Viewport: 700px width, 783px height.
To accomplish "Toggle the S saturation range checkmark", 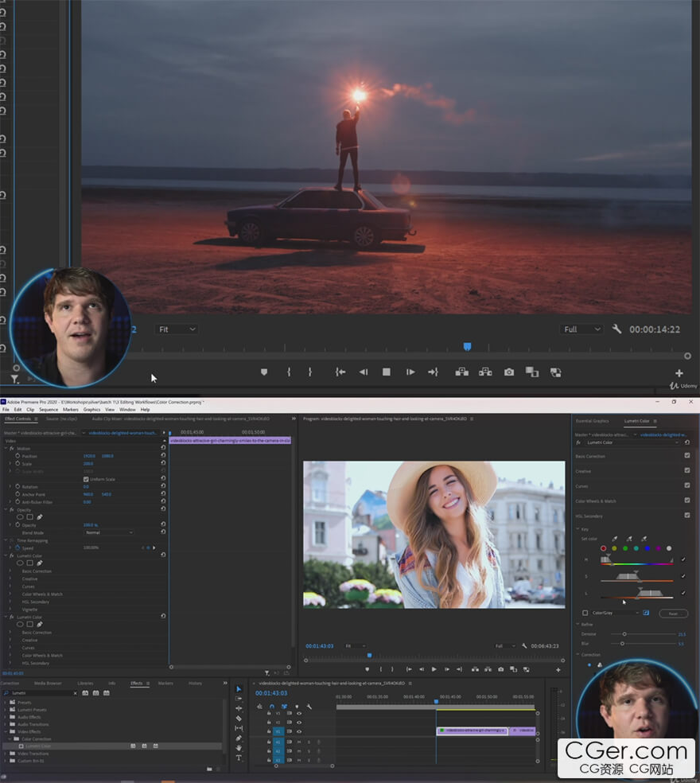I will (x=683, y=576).
